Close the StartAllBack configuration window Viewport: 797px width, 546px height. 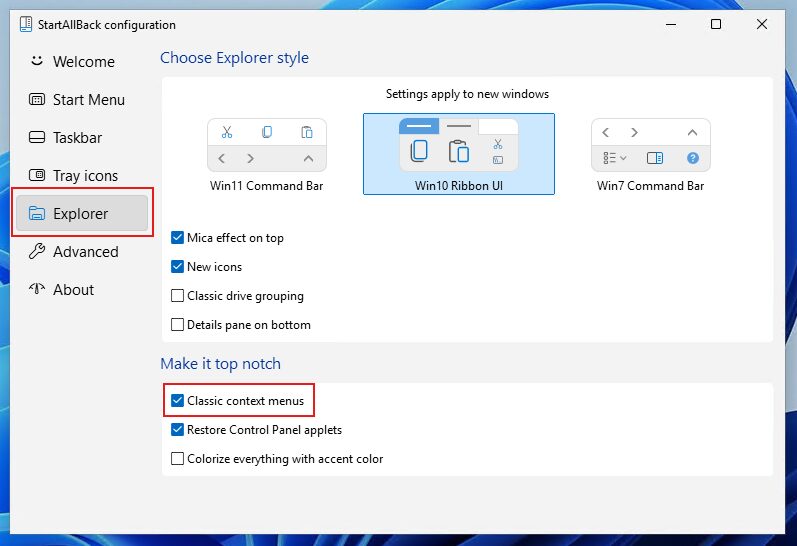click(761, 24)
